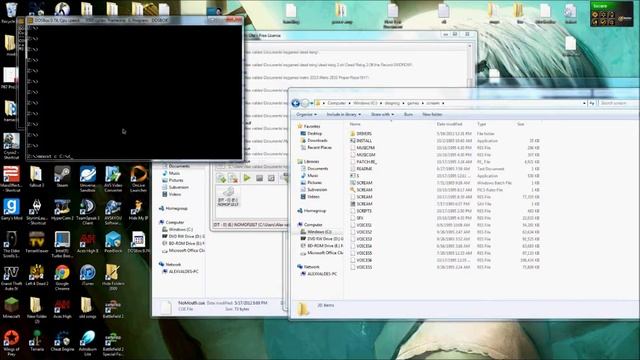Sort files by the Type column header
This screenshot has height=360, width=640.
coord(482,124)
